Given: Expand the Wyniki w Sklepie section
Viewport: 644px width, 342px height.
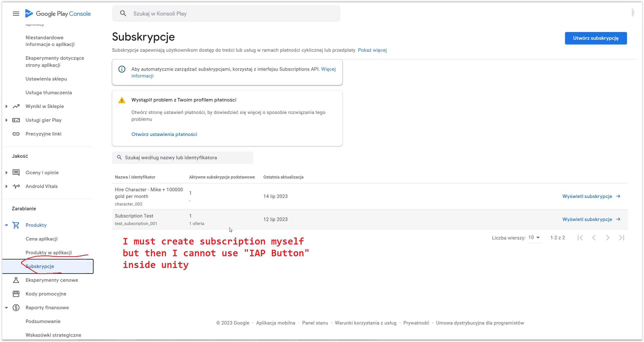Looking at the screenshot, I should [6, 106].
